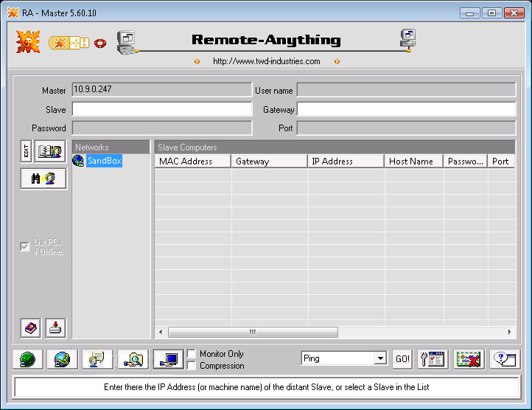Focus the Gateway input field
The height and width of the screenshot is (410, 532).
407,109
